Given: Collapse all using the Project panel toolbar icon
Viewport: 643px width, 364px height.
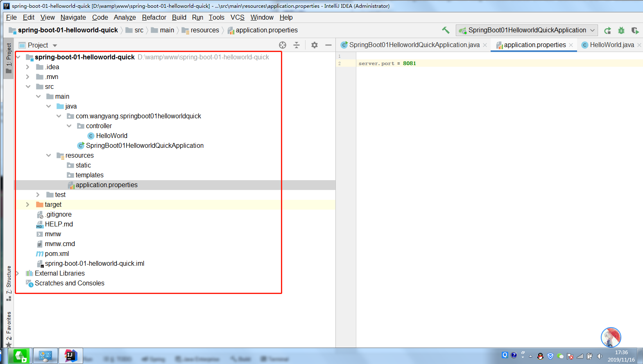Looking at the screenshot, I should coord(297,45).
